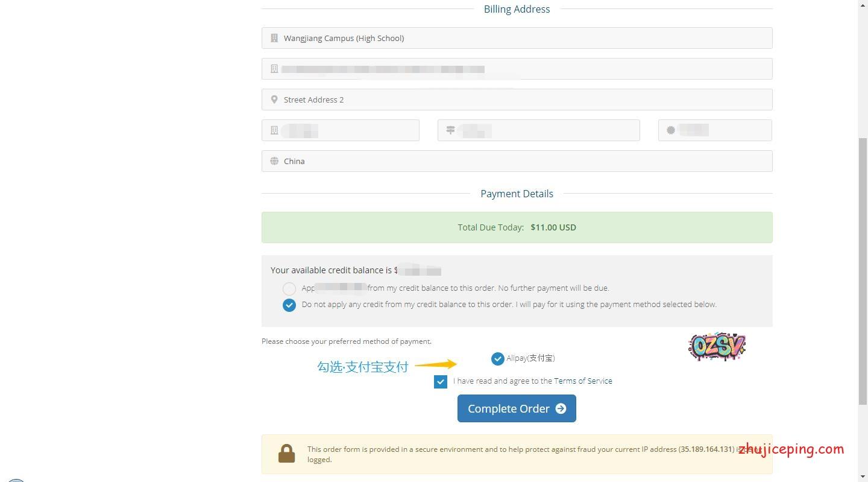Focus the Street Address 2 input field
Screen dimensions: 868x482
[x=517, y=100]
